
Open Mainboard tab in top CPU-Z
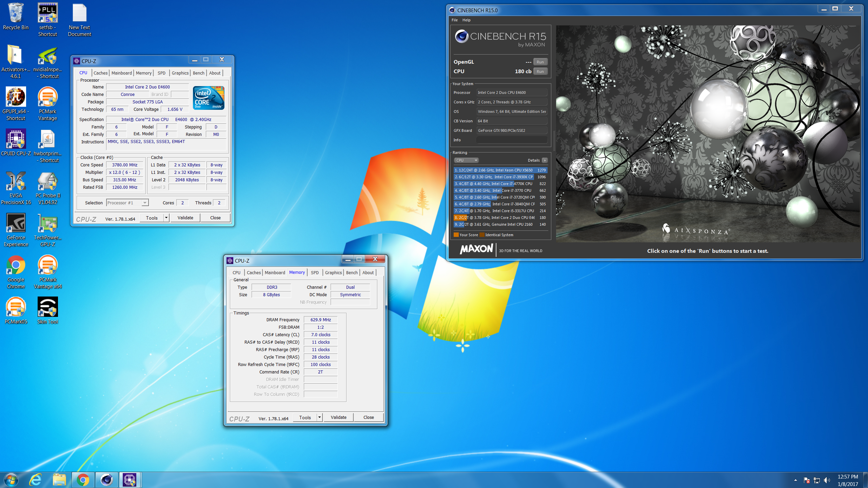(x=121, y=73)
